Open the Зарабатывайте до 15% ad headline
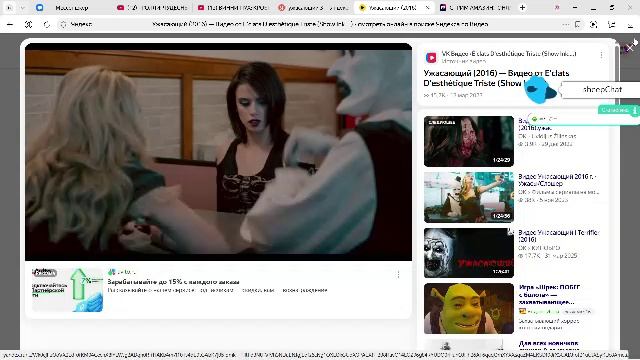 coord(173,282)
